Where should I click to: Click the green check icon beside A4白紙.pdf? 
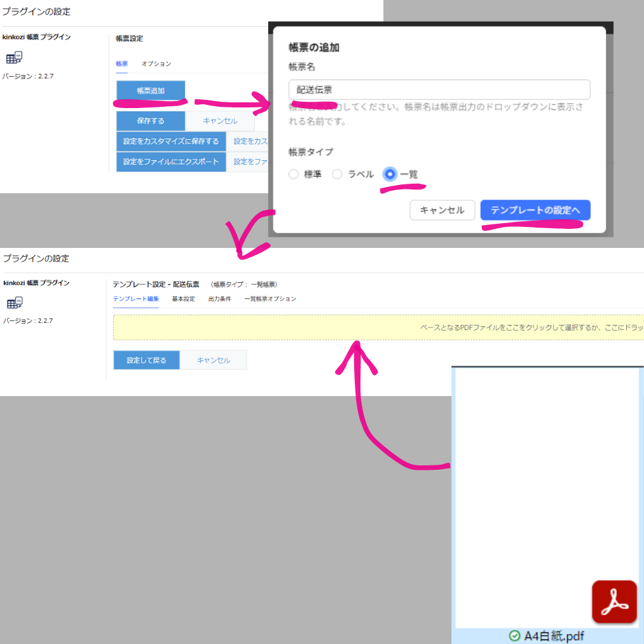coord(514,636)
